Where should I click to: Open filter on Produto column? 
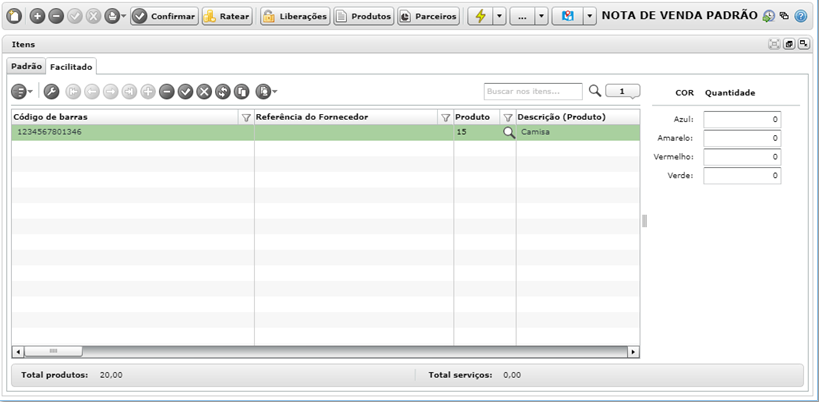point(507,118)
